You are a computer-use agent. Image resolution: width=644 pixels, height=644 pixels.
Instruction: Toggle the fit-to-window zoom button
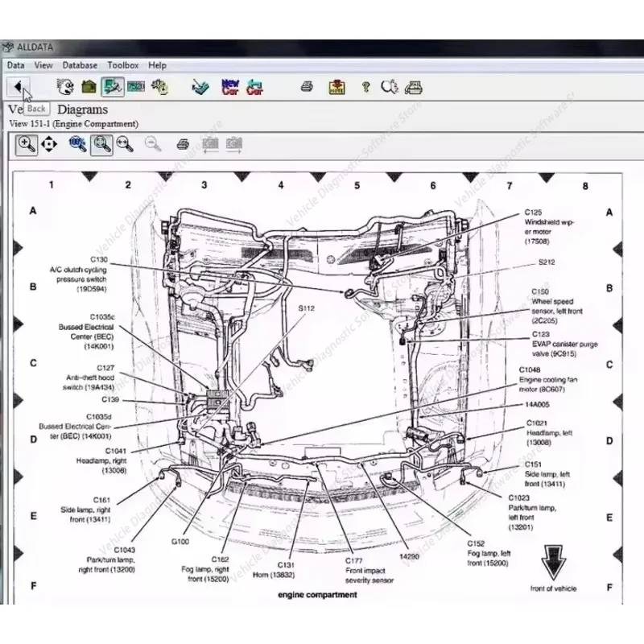point(100,144)
